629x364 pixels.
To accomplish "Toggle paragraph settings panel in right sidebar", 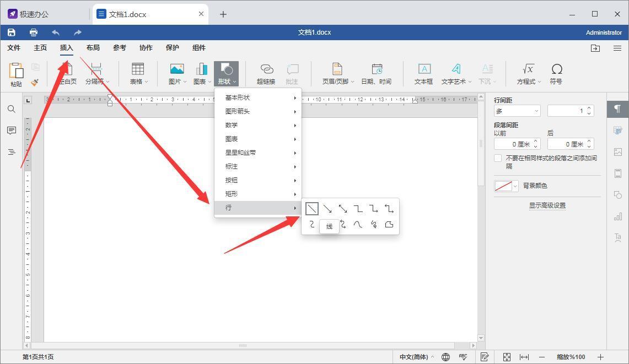I will coord(617,109).
